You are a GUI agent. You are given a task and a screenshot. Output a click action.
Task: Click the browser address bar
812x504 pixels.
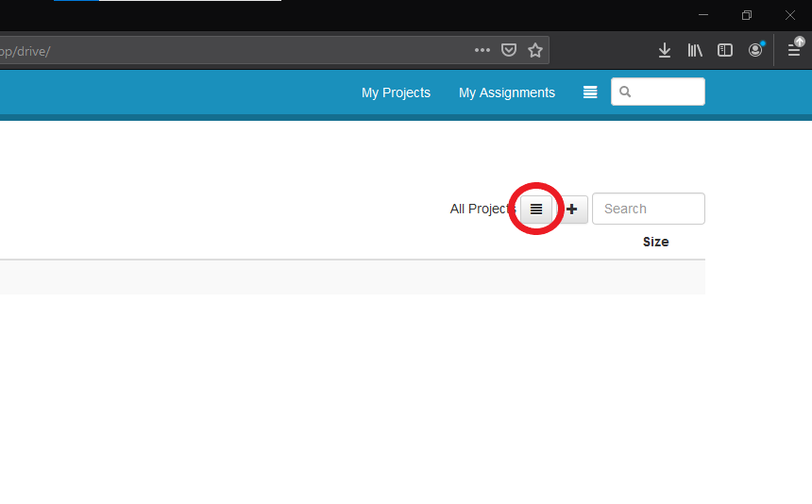tap(236, 50)
